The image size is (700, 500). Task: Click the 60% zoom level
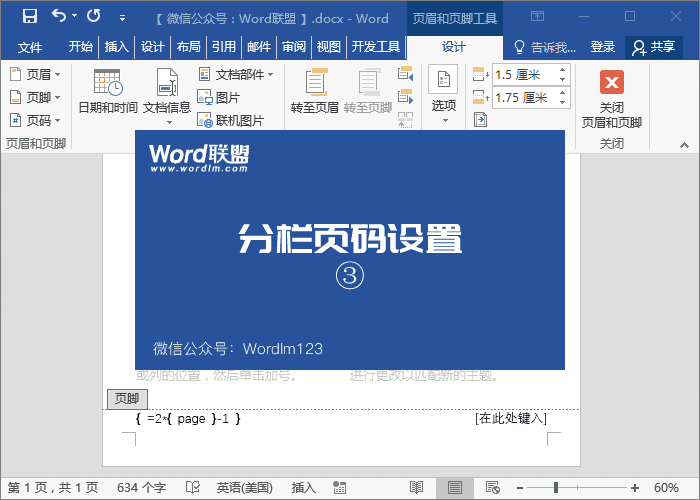[x=666, y=488]
